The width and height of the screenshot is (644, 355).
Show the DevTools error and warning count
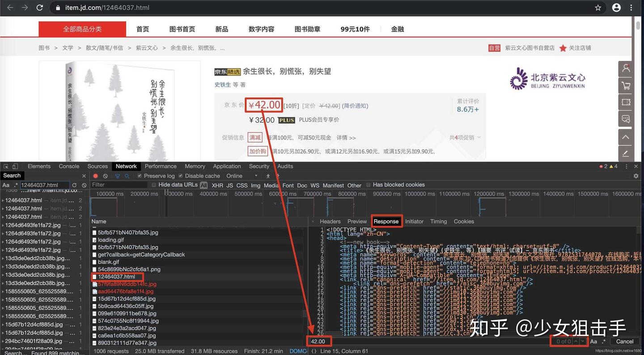pos(608,166)
